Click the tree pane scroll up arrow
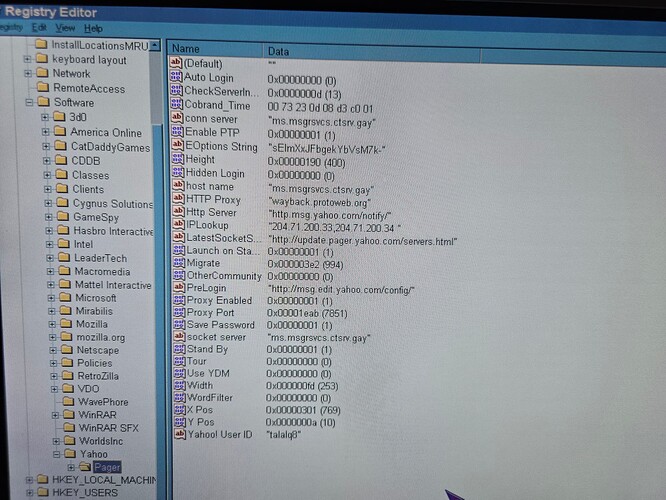The image size is (666, 500). click(155, 45)
